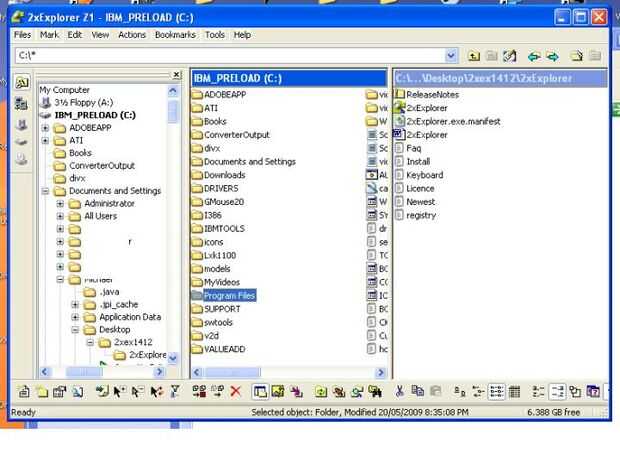620x465 pixels.
Task: Open the Bookmarks menu
Action: point(175,35)
